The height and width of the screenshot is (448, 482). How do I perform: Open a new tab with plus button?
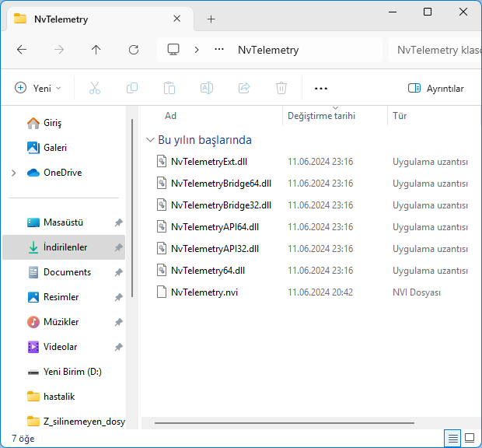(211, 19)
